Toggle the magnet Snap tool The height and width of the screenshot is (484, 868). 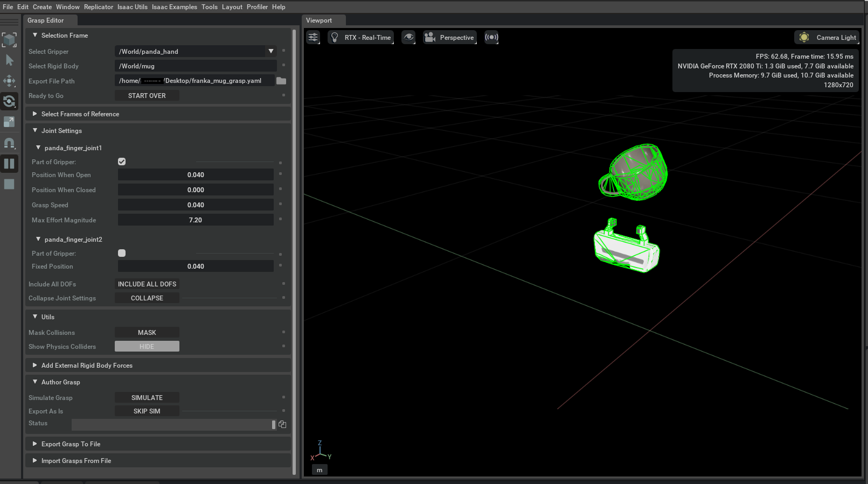tap(9, 143)
